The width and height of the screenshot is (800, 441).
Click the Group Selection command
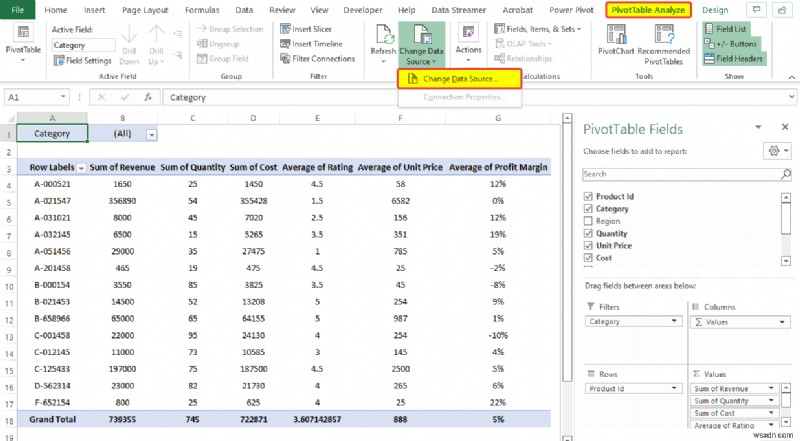tap(230, 29)
